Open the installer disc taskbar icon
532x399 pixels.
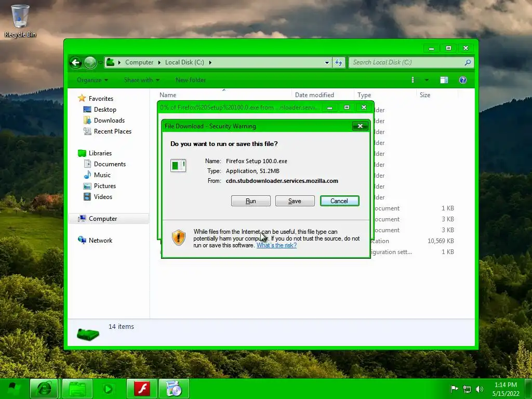point(174,389)
